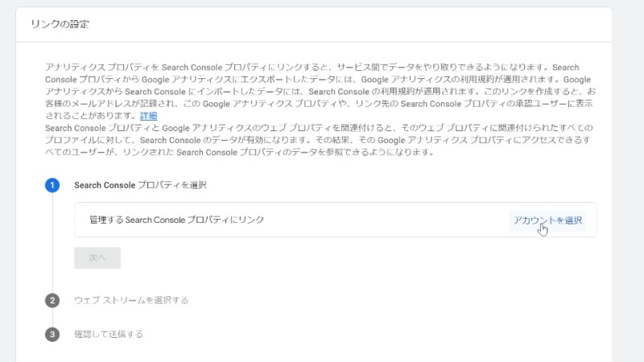Select step 3 grey circle icon
The width and height of the screenshot is (644, 362).
click(x=52, y=334)
